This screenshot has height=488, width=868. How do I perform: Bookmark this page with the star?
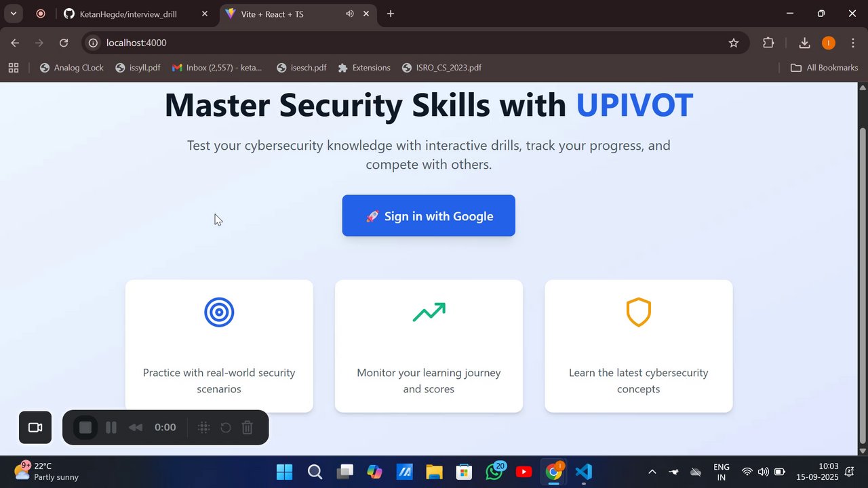tap(734, 43)
